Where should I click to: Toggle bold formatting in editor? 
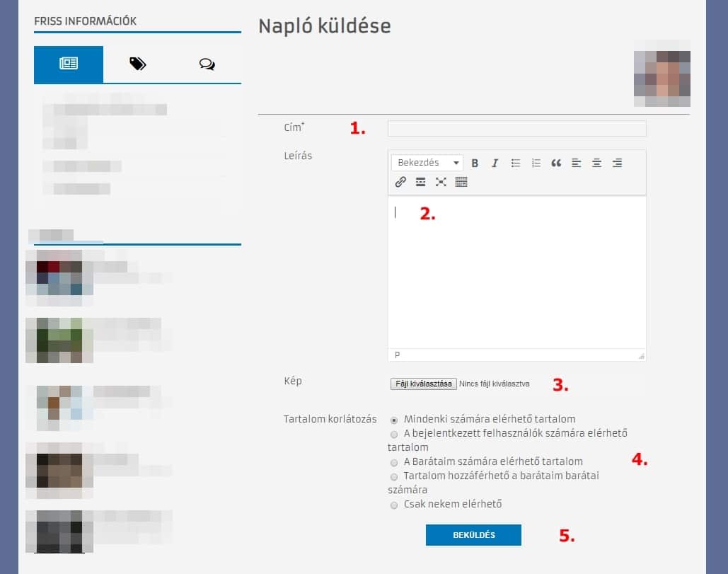coord(475,163)
